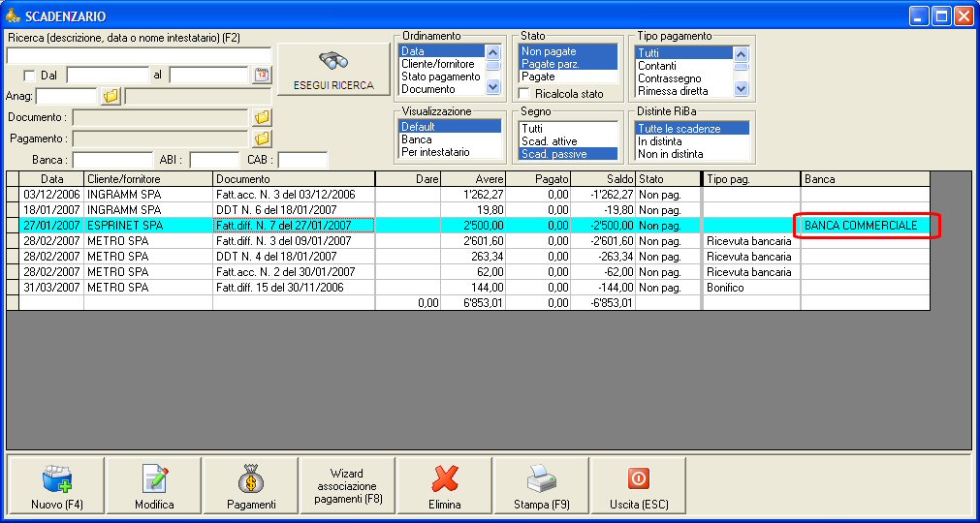Viewport: 980px width, 523px height.
Task: Click the Data column header
Action: 51,179
